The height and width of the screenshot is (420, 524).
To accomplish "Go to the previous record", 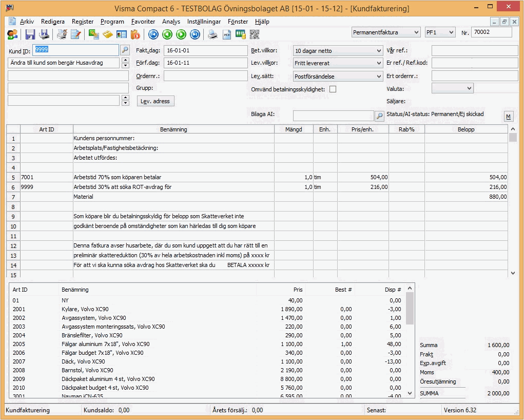I will 167,34.
